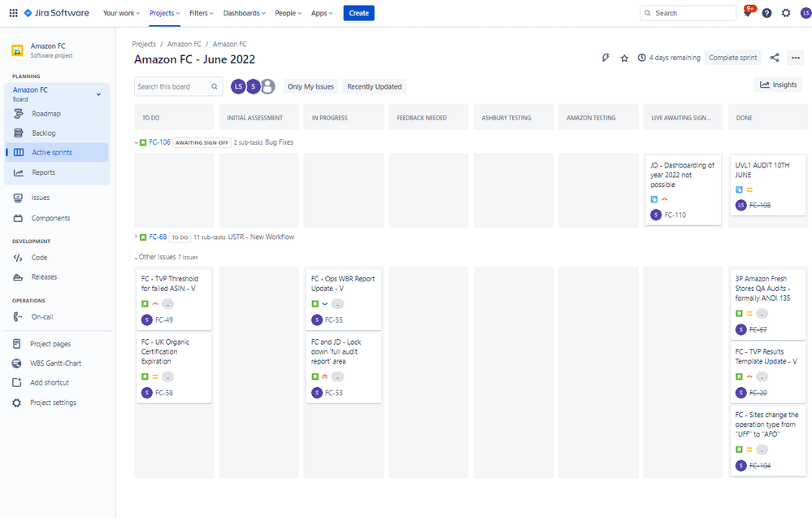812x518 pixels.
Task: Click Add shortcut in sidebar
Action: pyautogui.click(x=57, y=383)
